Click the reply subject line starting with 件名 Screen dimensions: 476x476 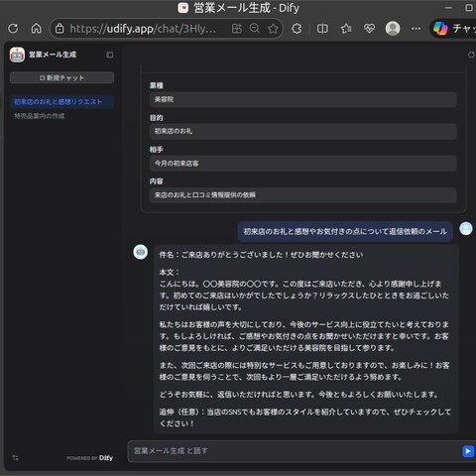[261, 255]
